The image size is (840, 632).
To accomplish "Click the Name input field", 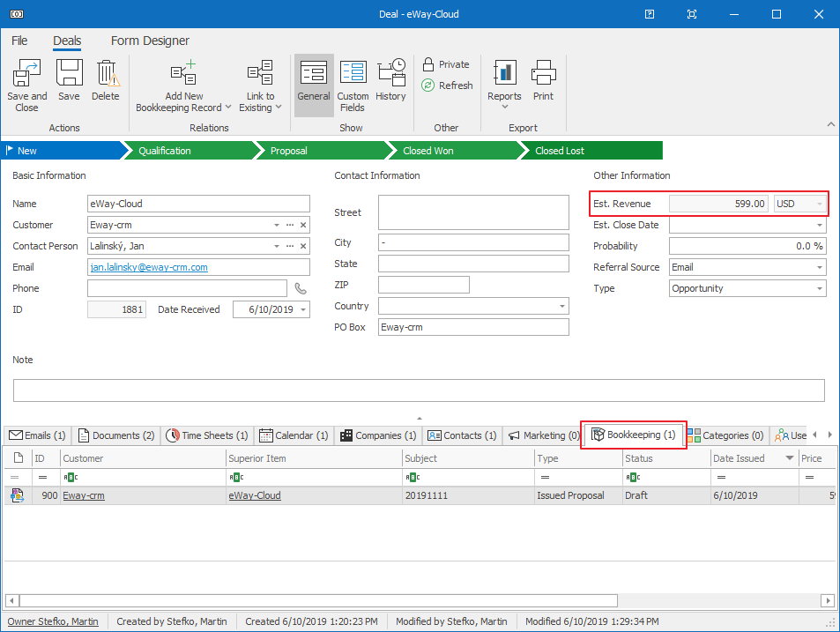I will [x=198, y=204].
